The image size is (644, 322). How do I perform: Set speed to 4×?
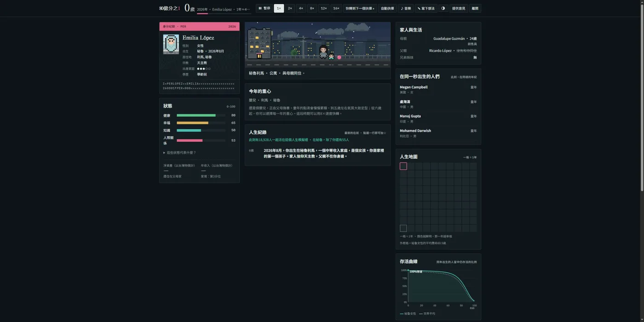pos(301,8)
